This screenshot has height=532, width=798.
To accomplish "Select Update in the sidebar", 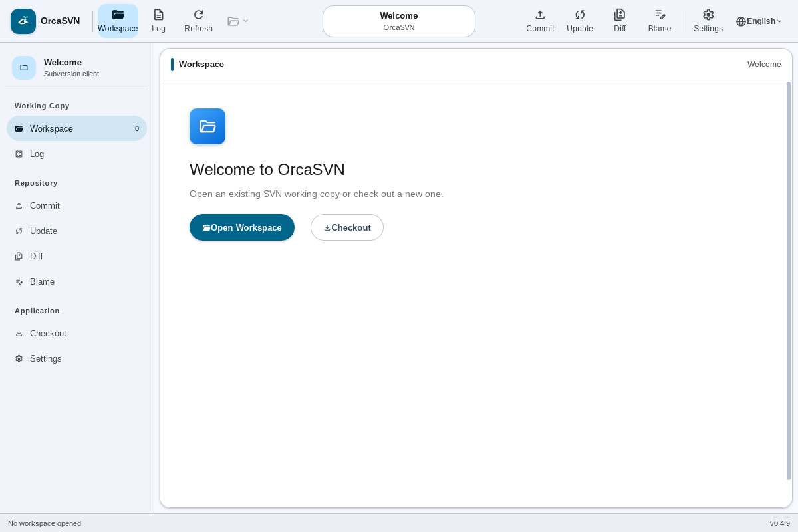I will pyautogui.click(x=76, y=231).
